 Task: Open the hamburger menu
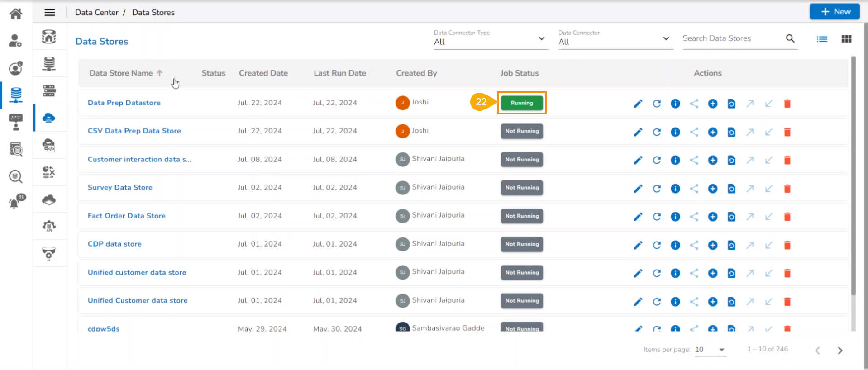(50, 13)
